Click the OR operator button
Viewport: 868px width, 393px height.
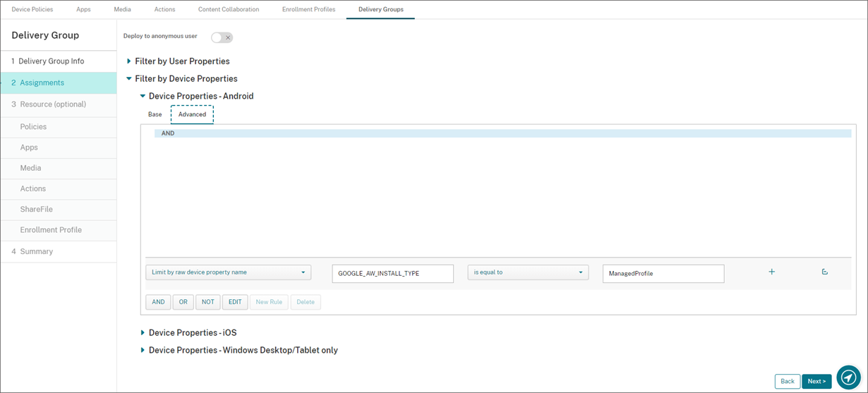[x=183, y=302]
